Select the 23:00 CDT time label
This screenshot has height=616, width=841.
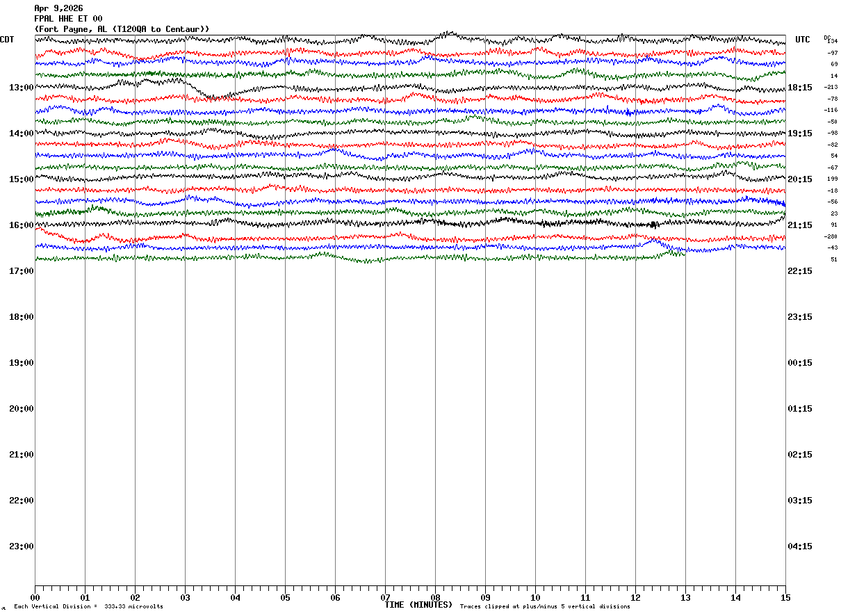22,546
